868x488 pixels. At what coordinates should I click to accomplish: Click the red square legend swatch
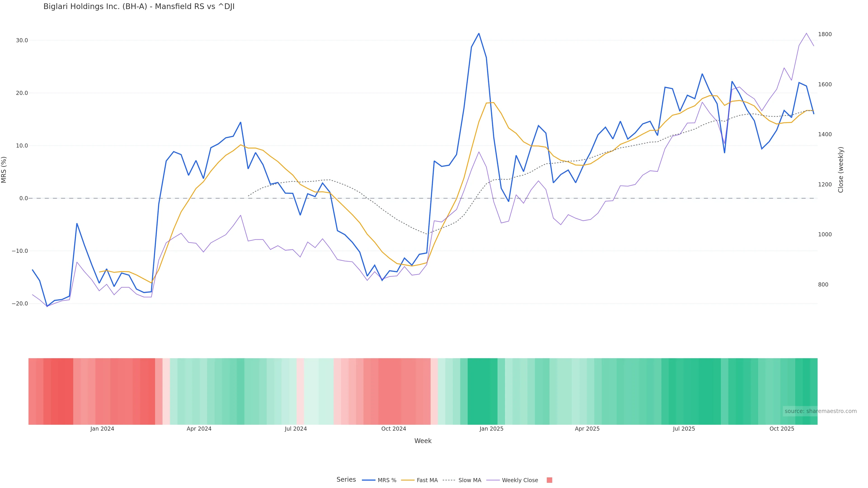(549, 480)
